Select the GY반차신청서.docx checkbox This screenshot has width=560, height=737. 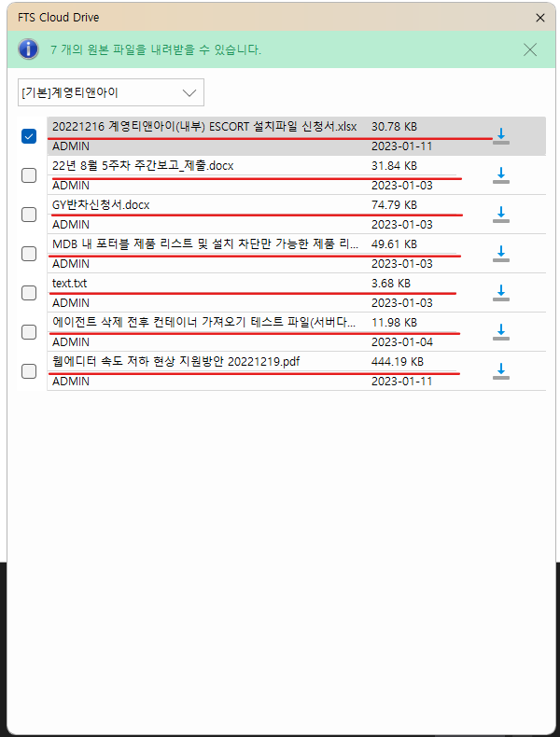(29, 215)
